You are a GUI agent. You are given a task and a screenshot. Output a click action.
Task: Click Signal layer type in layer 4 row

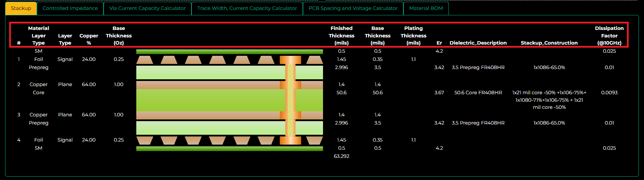[65, 140]
